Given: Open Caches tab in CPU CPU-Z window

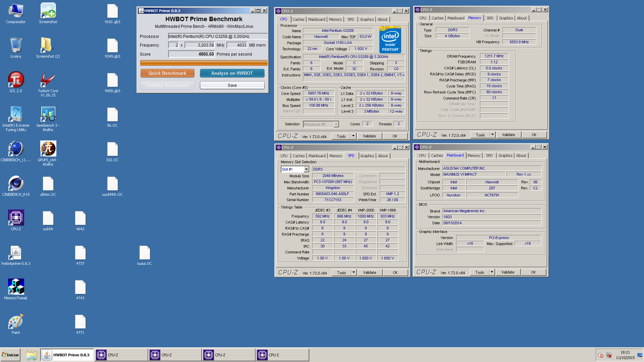Looking at the screenshot, I should coord(298,19).
